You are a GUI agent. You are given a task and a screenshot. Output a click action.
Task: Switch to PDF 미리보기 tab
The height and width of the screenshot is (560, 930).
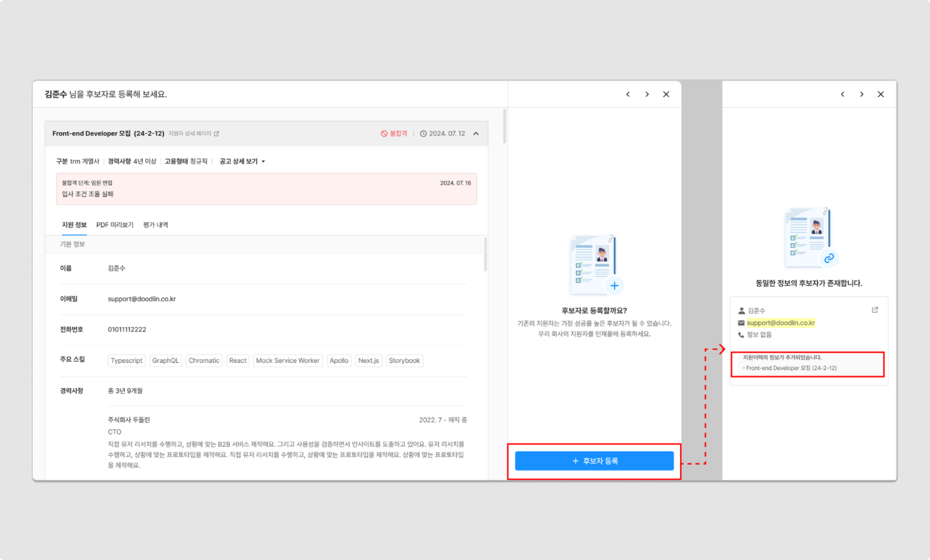point(115,225)
